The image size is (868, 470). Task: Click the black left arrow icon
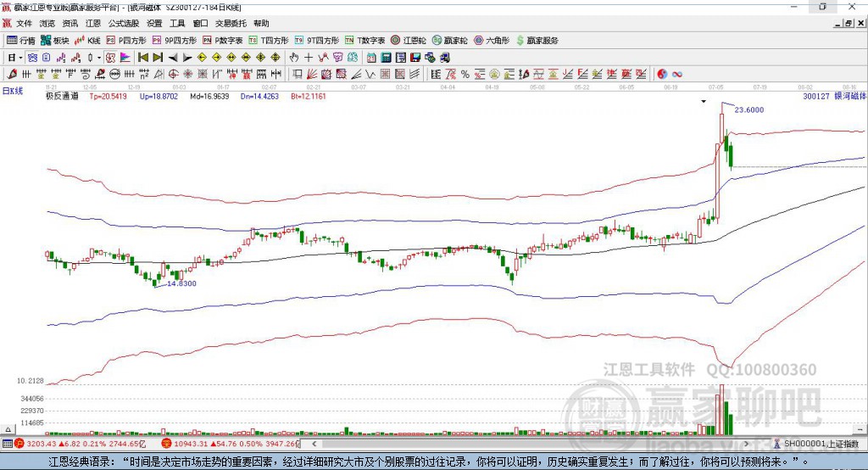coord(173,57)
